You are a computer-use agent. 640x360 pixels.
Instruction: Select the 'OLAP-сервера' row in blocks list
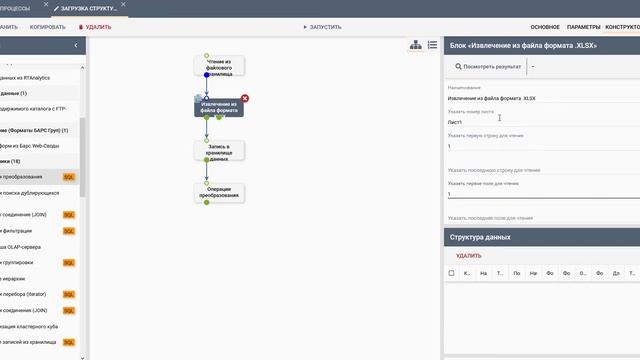tap(40, 247)
